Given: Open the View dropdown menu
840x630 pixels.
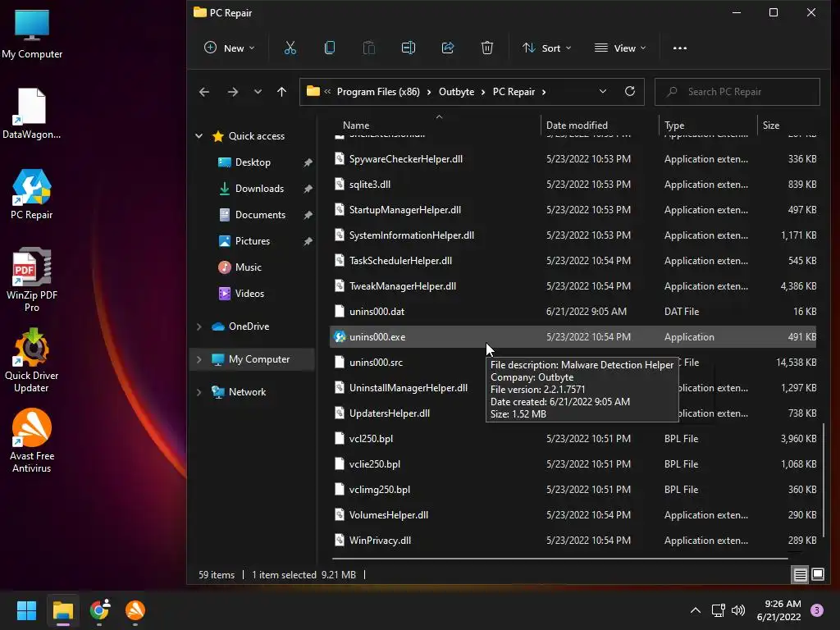Looking at the screenshot, I should click(x=620, y=48).
